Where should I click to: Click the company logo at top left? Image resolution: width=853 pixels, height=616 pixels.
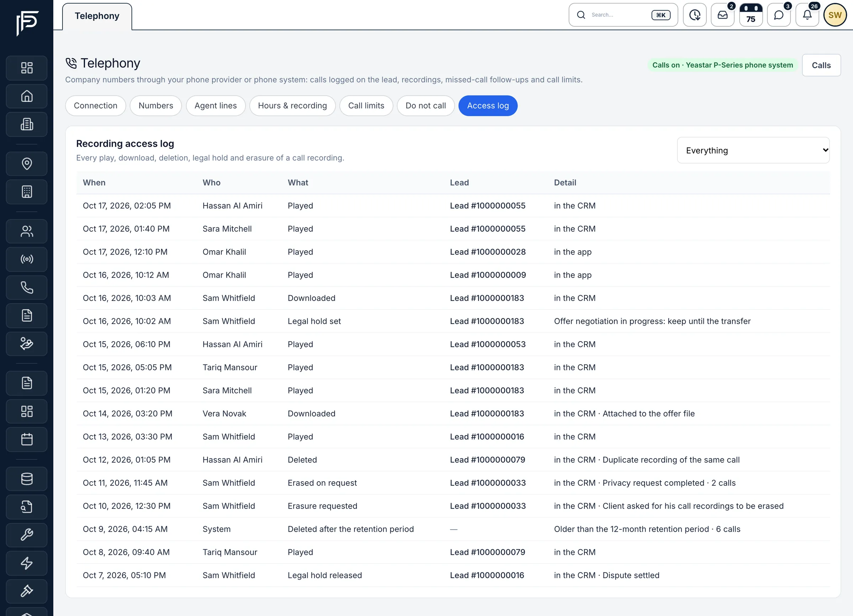27,23
